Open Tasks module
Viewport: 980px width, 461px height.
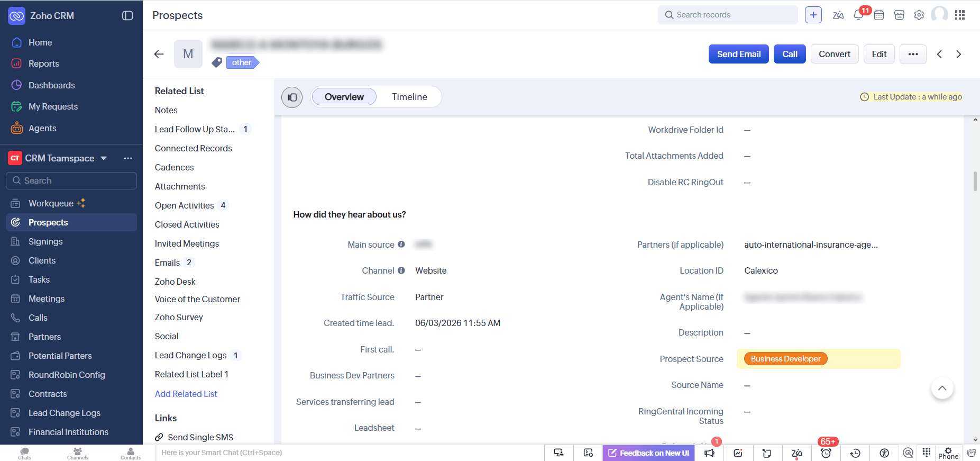[39, 279]
